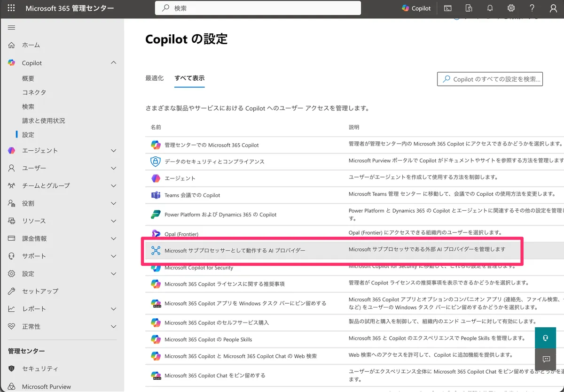The image size is (564, 392).
Task: Open Teams 会議での Copilot setting
Action: tap(192, 195)
